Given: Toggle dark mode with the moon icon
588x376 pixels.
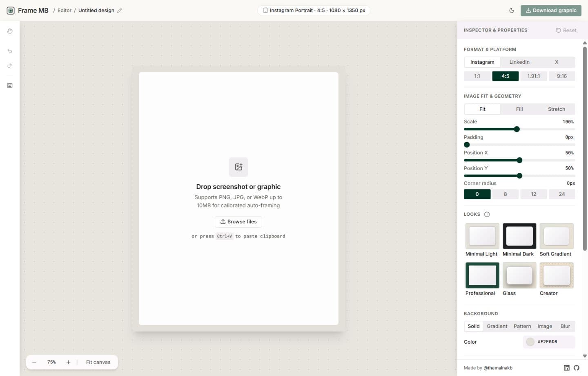Looking at the screenshot, I should 512,11.
